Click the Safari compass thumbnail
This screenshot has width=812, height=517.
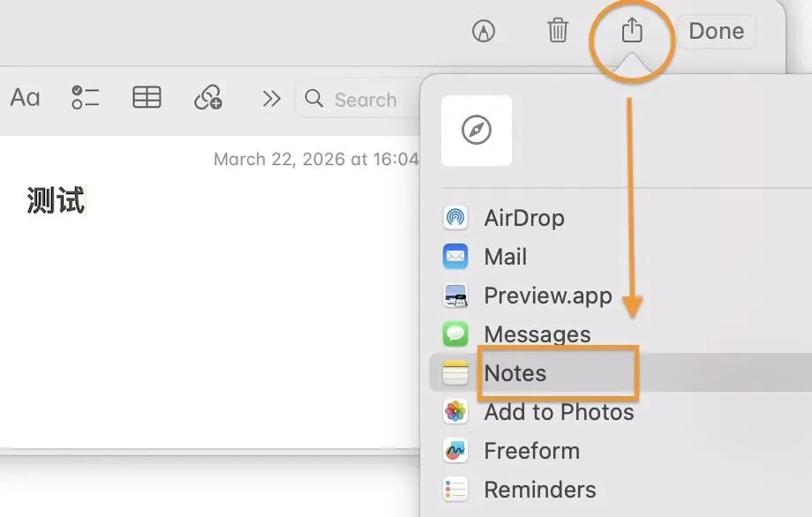pos(477,131)
